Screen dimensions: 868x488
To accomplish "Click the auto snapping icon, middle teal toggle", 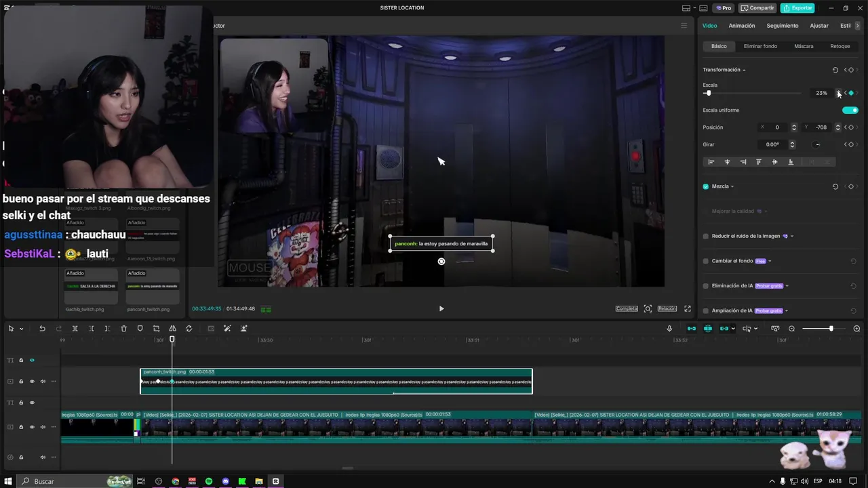I will click(708, 329).
